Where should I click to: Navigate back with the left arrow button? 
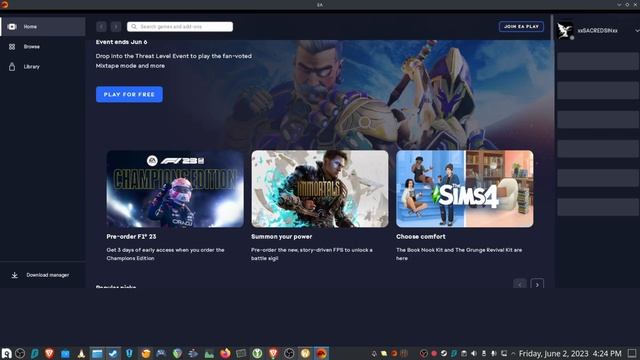[101, 27]
